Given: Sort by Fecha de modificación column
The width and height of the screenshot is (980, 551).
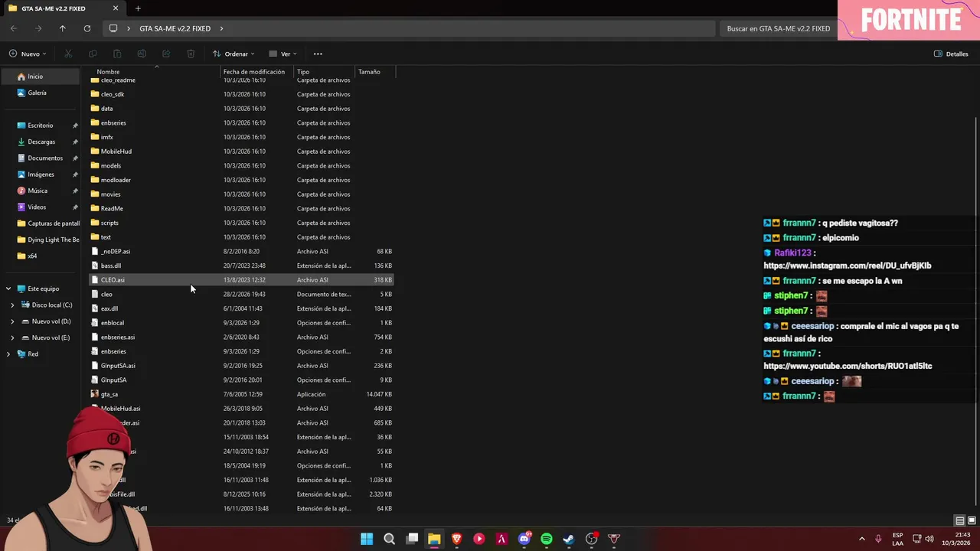Looking at the screenshot, I should tap(254, 71).
